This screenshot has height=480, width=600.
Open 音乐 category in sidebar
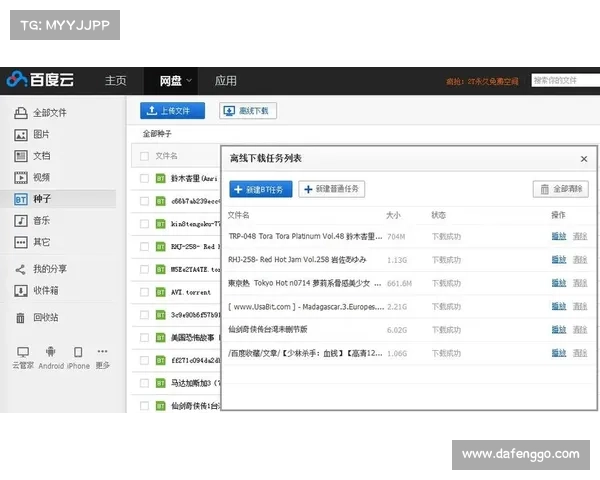click(32, 220)
